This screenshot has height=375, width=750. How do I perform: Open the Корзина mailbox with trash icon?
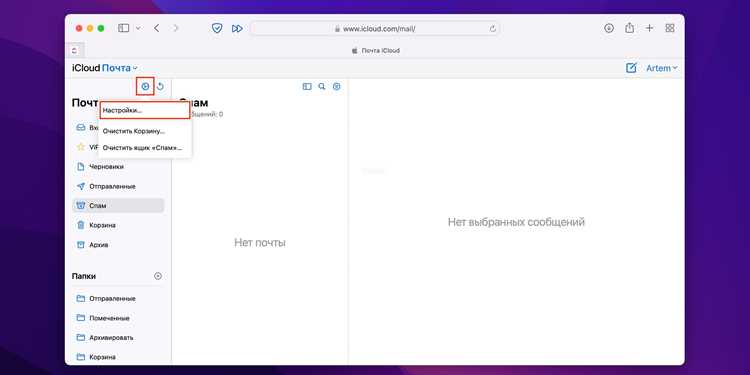coord(118,225)
